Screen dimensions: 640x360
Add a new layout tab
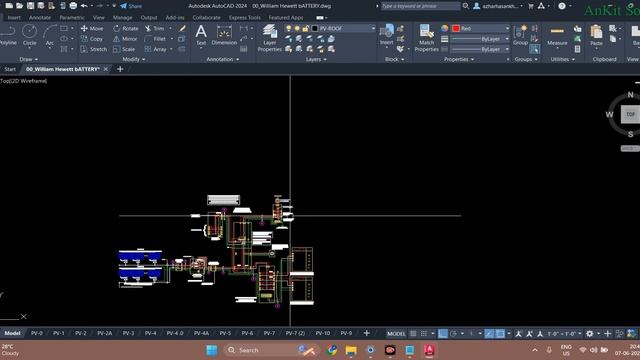[366, 333]
